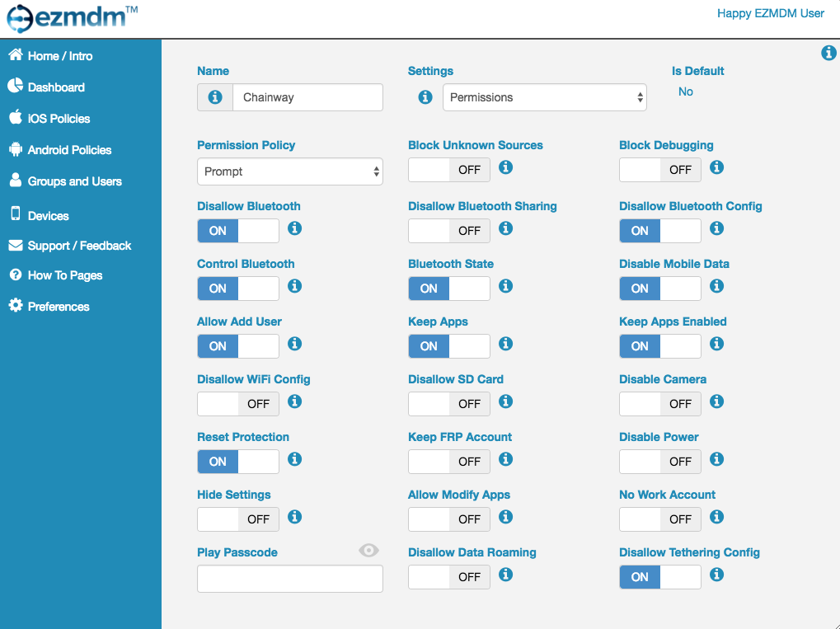The image size is (840, 629).
Task: Show info for Reset Protection
Action: coord(294,459)
